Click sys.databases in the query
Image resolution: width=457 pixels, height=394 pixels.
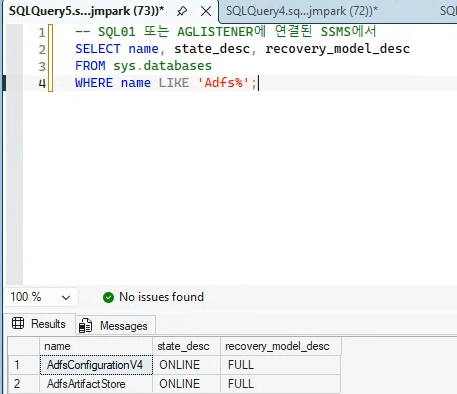click(162, 66)
